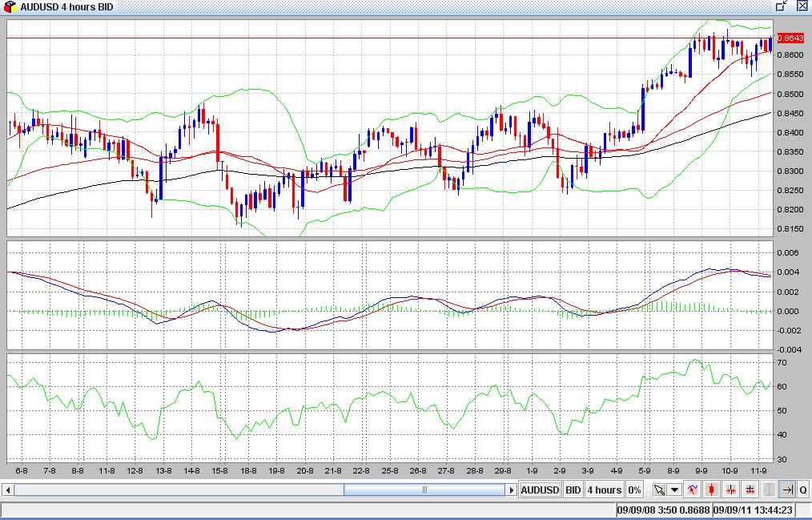Image resolution: width=812 pixels, height=520 pixels.
Task: Change the 4 hours timeframe selector
Action: tap(604, 490)
